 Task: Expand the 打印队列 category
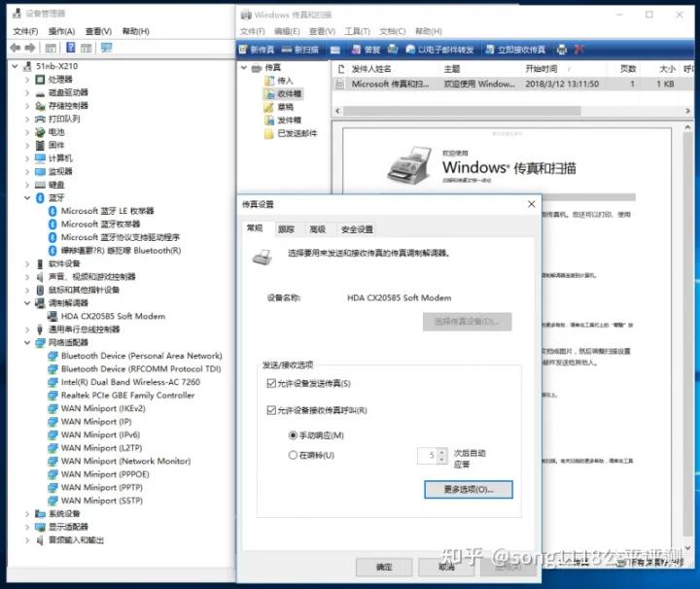point(27,120)
